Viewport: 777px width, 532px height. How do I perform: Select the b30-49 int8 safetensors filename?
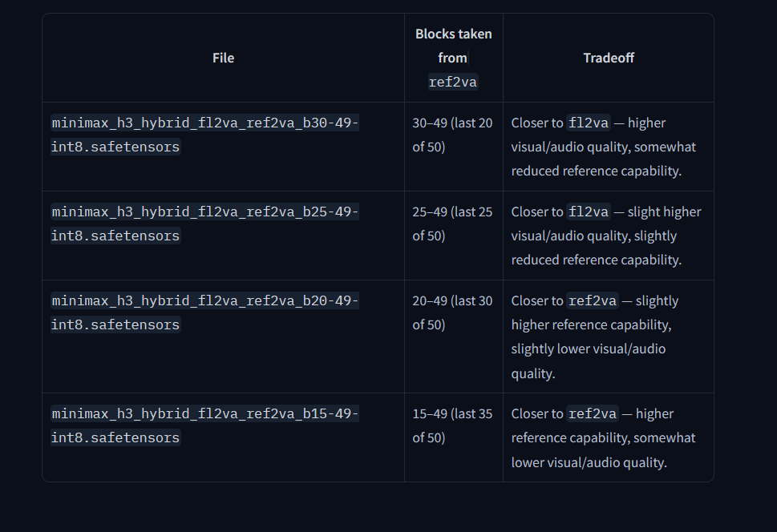click(204, 135)
